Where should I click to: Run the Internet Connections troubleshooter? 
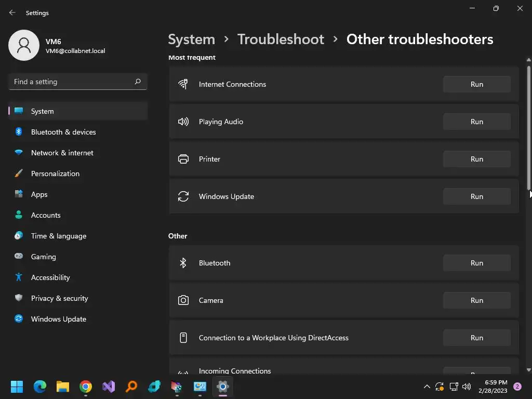(x=477, y=84)
